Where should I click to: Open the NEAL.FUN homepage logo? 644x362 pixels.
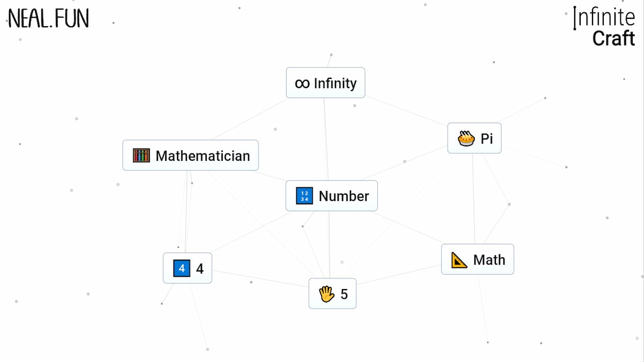click(x=48, y=19)
